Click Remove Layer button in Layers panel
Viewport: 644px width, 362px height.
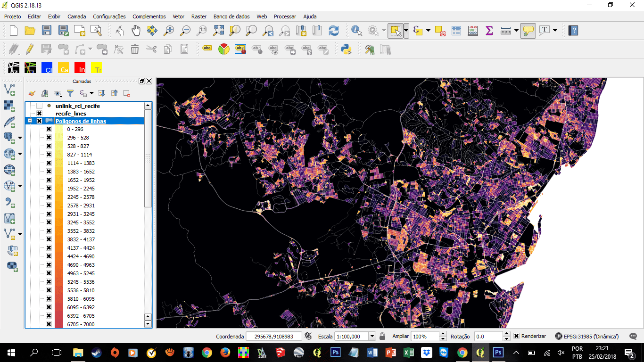pyautogui.click(x=126, y=93)
